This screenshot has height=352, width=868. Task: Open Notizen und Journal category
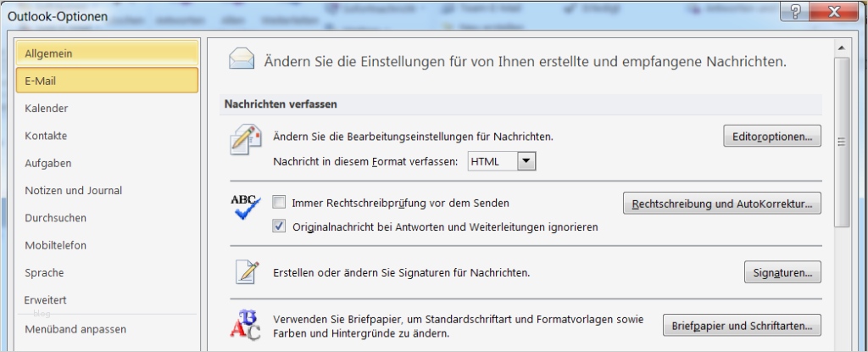pos(108,190)
